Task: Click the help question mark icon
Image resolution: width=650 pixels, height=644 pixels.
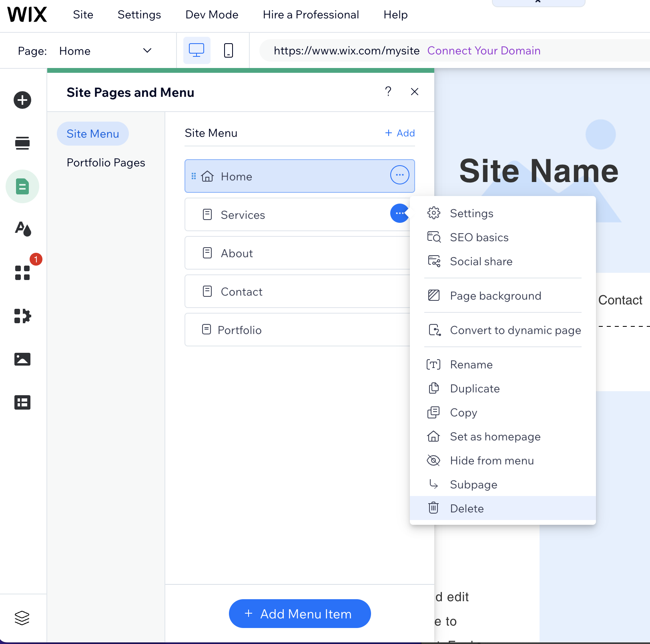Action: coord(388,92)
